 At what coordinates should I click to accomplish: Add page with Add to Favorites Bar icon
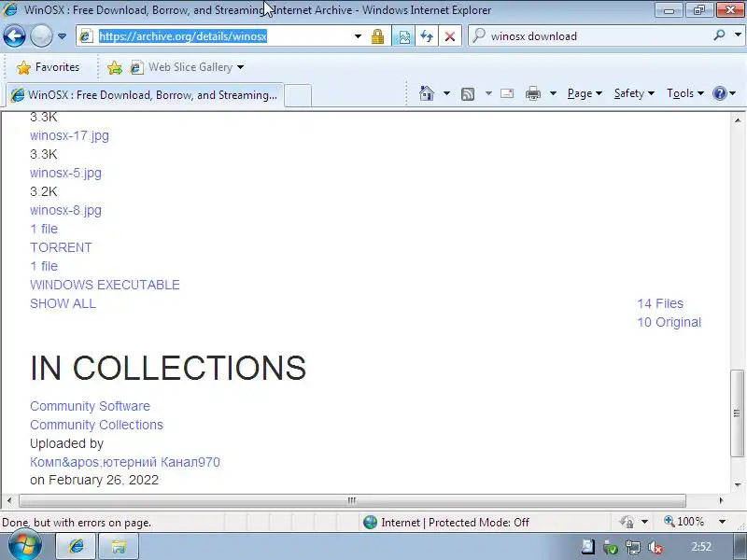[114, 67]
